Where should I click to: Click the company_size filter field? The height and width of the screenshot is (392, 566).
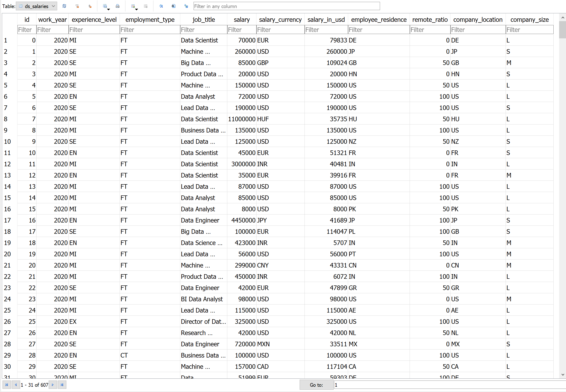click(x=530, y=30)
